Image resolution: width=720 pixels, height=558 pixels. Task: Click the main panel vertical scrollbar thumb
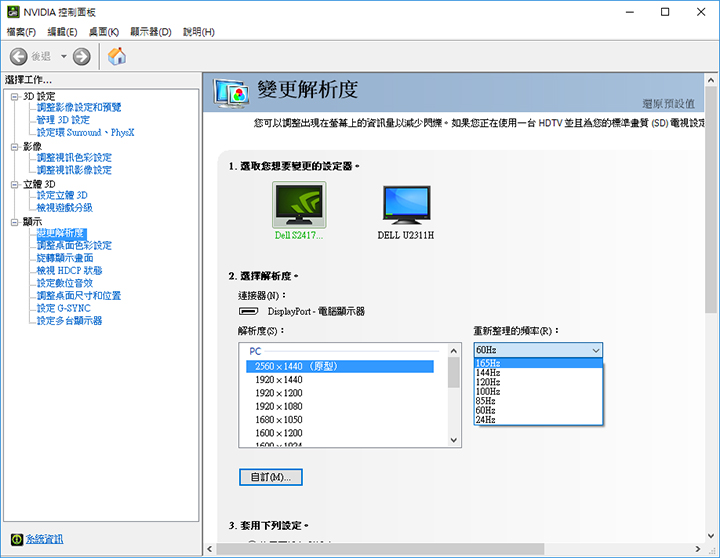tap(711, 200)
